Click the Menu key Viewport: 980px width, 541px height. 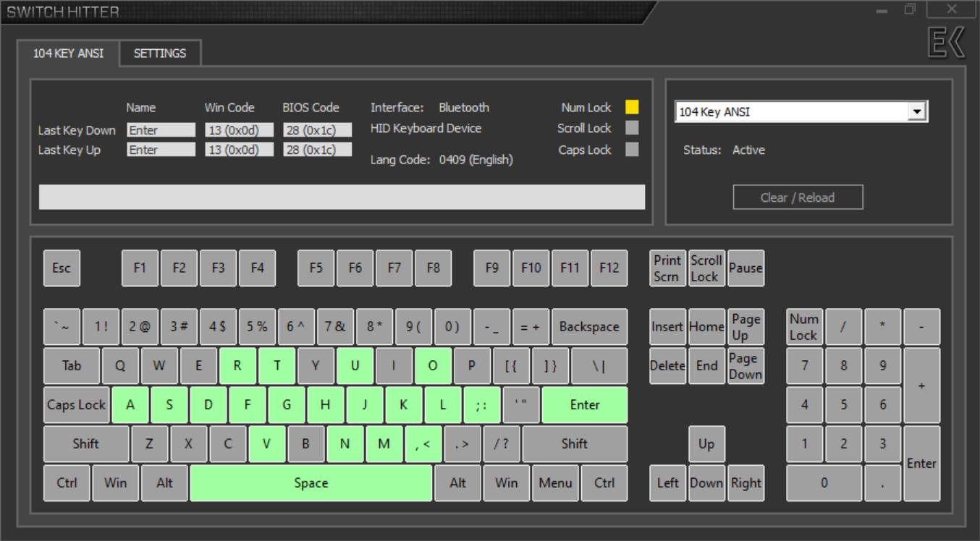click(x=555, y=483)
